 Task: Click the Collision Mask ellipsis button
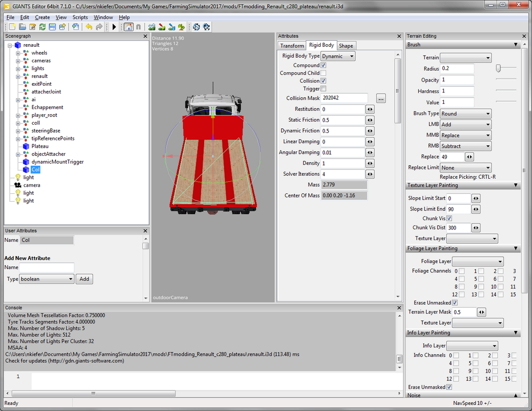tap(381, 98)
